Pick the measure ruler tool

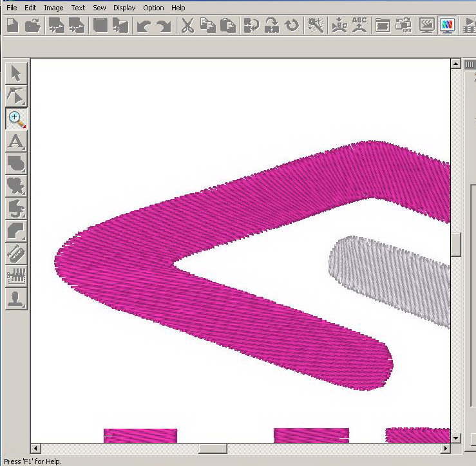16,253
